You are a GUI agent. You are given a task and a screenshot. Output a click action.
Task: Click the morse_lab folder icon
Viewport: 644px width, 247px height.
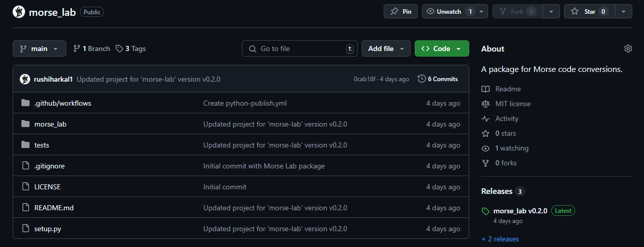coord(25,124)
